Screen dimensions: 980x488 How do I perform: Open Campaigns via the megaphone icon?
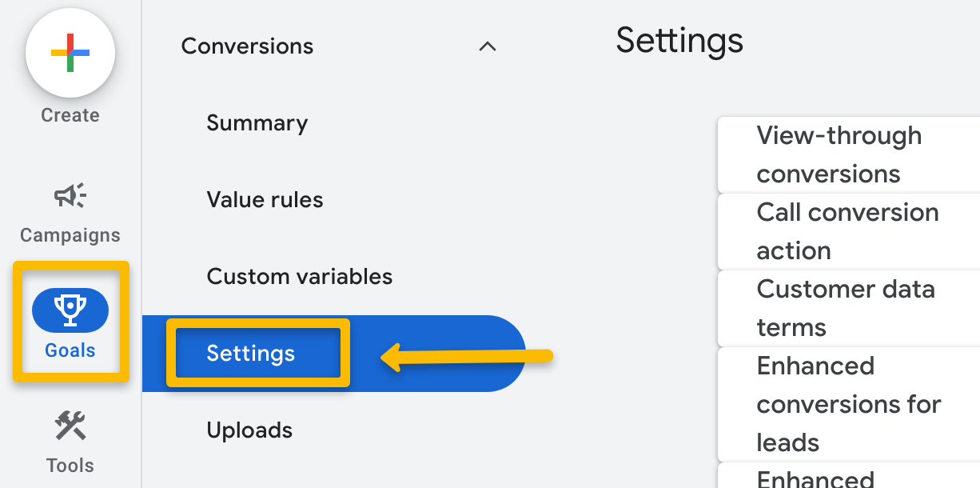(x=70, y=195)
